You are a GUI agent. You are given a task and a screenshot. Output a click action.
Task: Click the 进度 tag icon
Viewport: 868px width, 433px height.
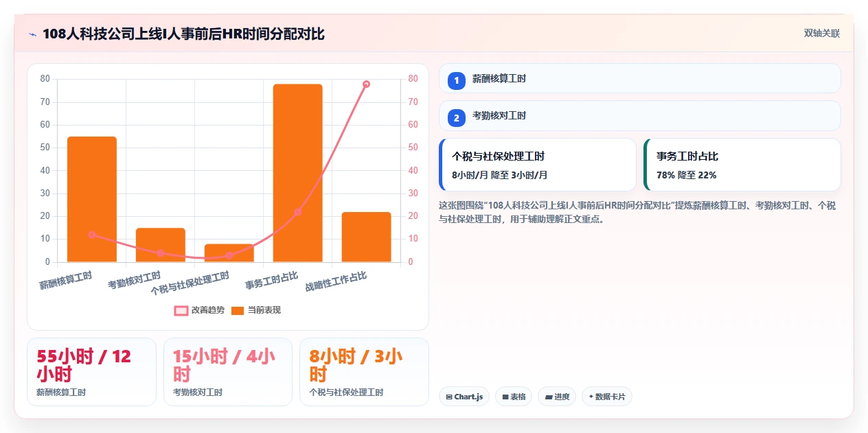point(549,397)
